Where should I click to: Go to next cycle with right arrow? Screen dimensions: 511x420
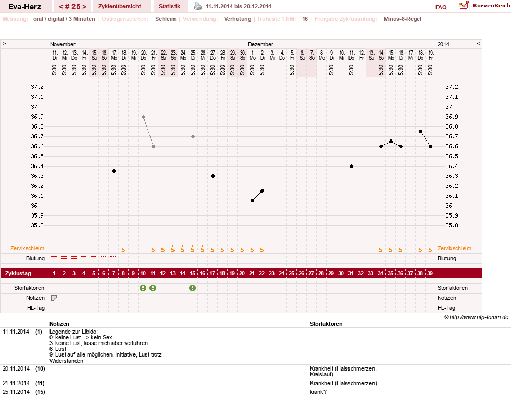point(84,7)
